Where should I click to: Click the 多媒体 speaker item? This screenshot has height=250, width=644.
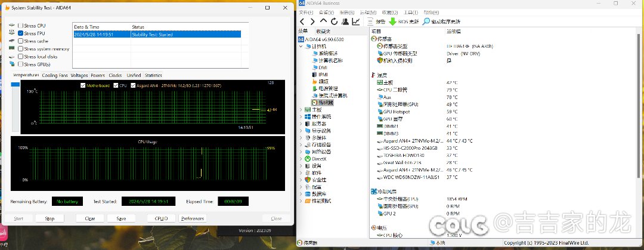point(315,138)
